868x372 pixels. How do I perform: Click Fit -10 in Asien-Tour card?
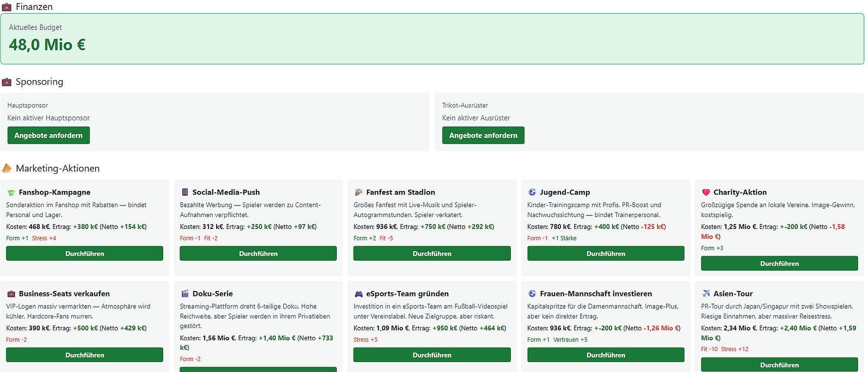tap(709, 349)
